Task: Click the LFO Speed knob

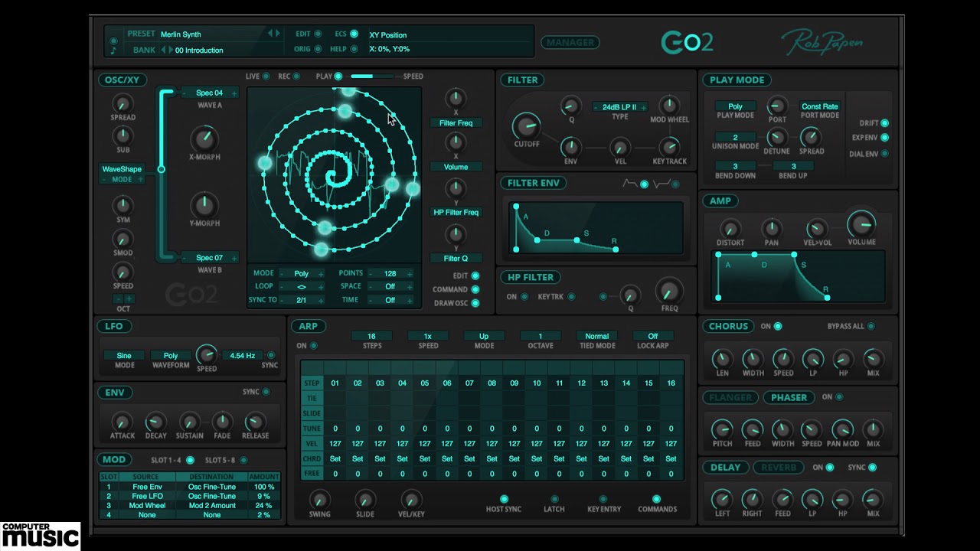Action: (x=206, y=354)
